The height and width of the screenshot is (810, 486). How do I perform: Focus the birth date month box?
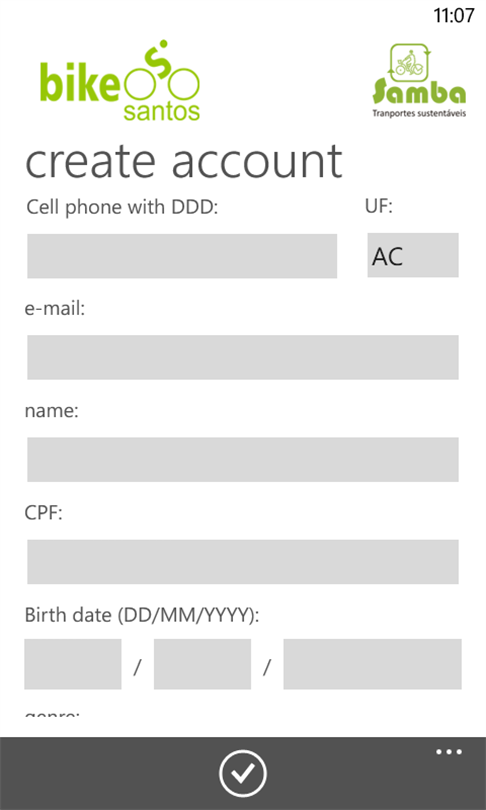coord(202,664)
